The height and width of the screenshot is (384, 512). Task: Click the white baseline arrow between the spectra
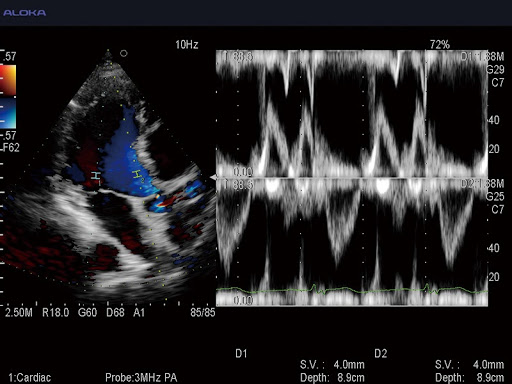(213, 178)
